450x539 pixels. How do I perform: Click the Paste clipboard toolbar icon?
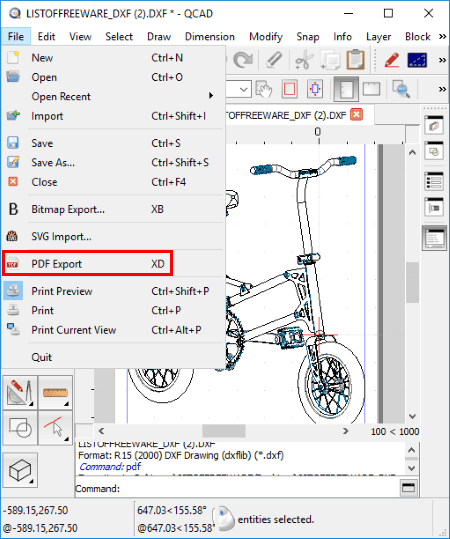355,60
